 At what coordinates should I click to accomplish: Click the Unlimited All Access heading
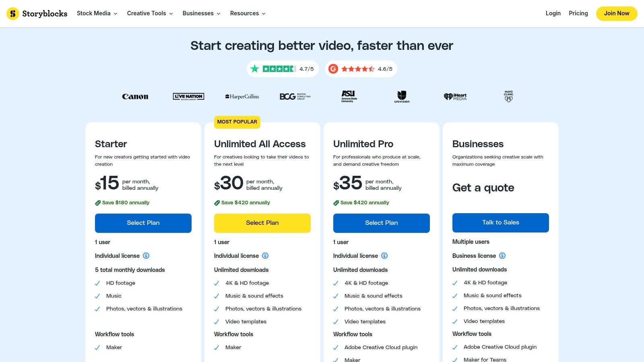coord(260,144)
